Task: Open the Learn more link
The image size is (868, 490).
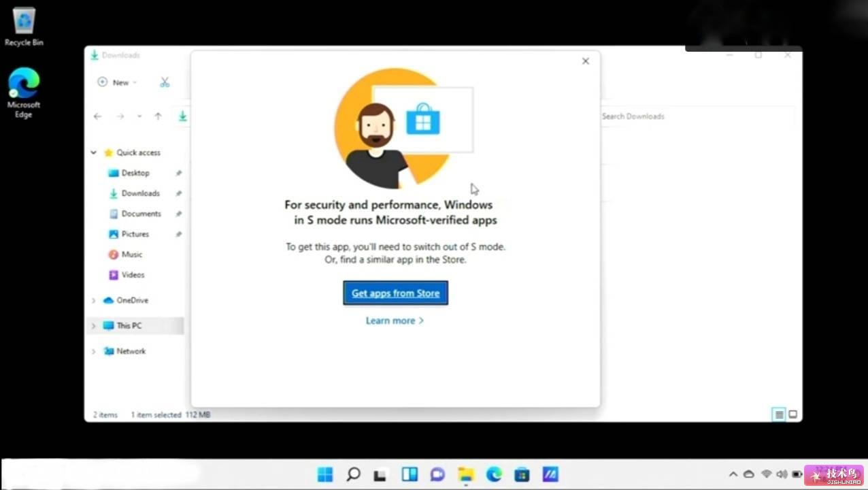Action: (395, 321)
